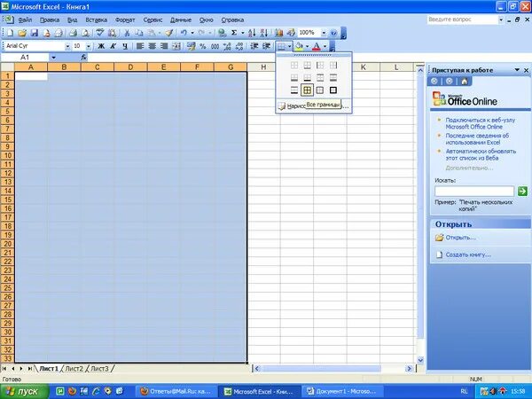This screenshot has width=532, height=399.
Task: Toggle italic (К) formatting
Action: click(x=113, y=46)
